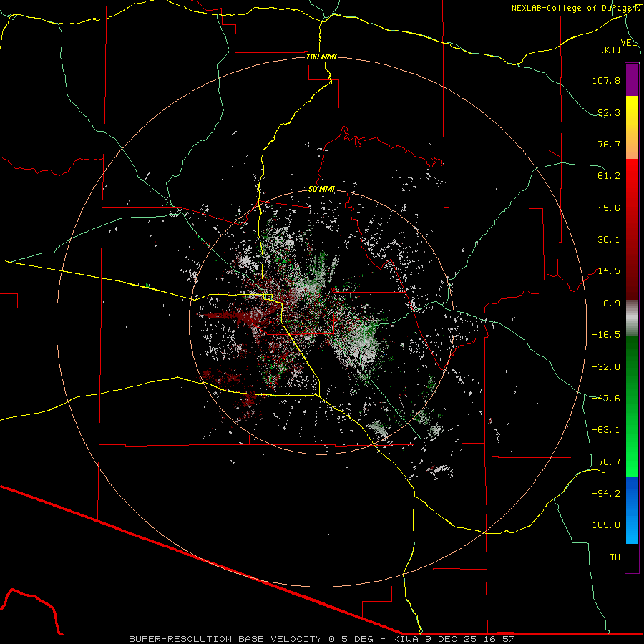Click the [KT] units label

(x=611, y=49)
